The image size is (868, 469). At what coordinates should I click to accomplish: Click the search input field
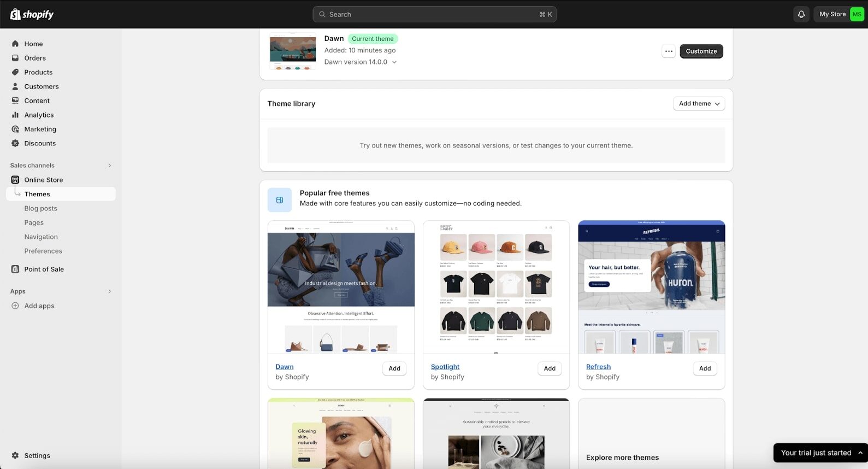[x=434, y=14]
